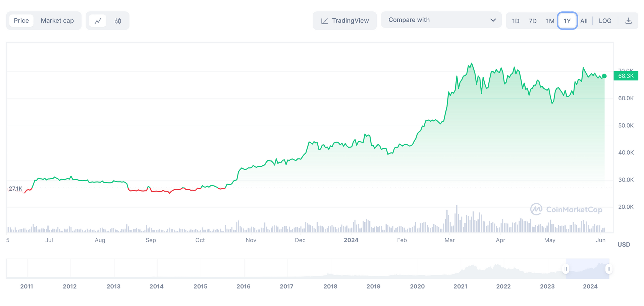Click the 7D time range button
644x306 pixels.
click(x=533, y=20)
